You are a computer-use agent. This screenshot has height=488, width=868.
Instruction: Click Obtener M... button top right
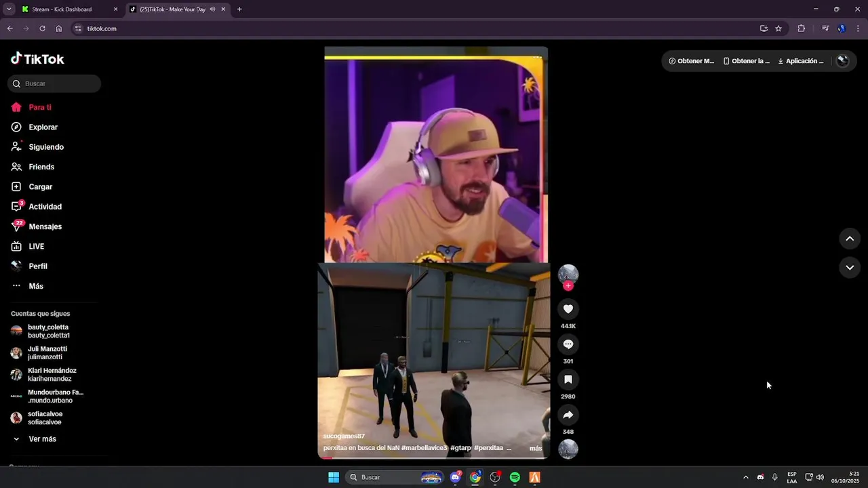coord(691,61)
